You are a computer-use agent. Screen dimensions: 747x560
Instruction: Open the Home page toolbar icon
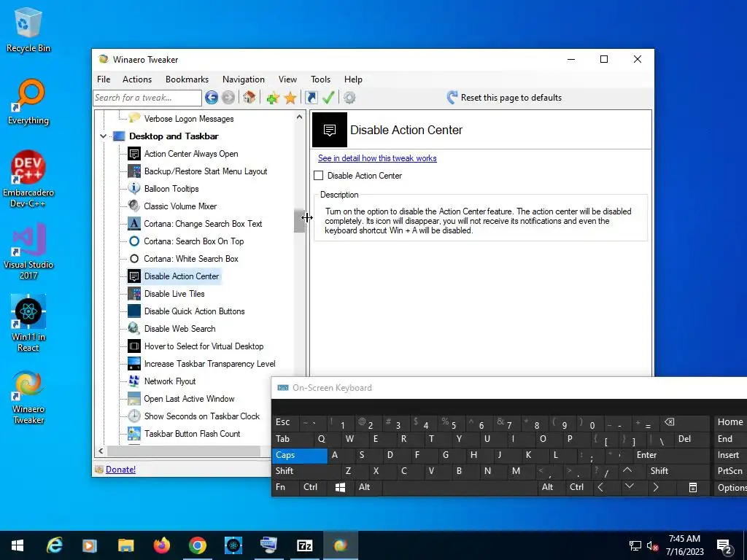[249, 98]
